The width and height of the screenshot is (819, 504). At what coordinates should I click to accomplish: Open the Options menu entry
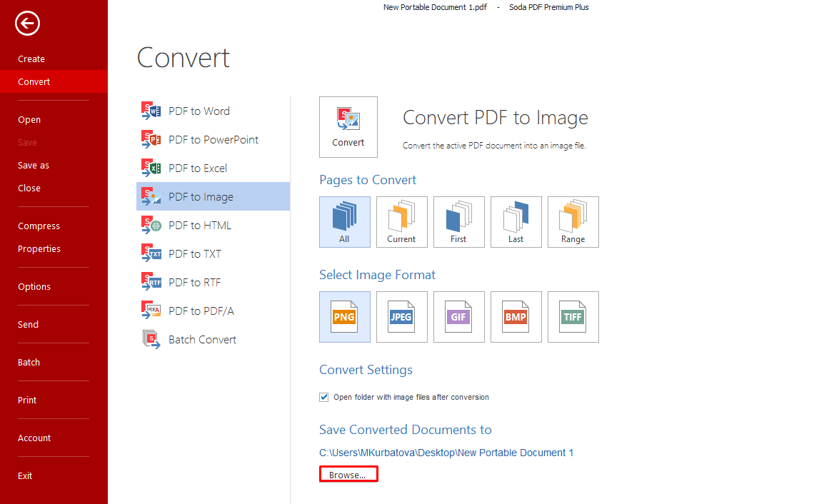(x=34, y=286)
